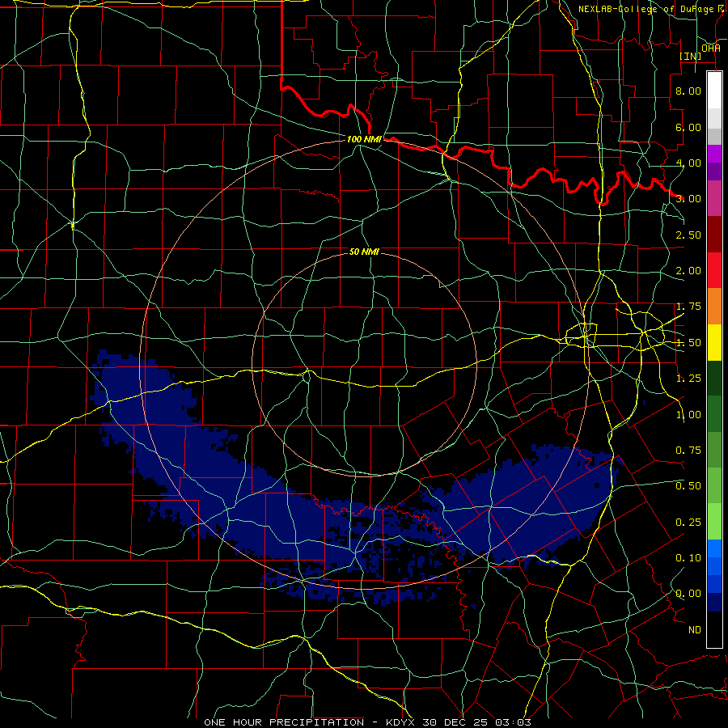Select the 0.25 legend value
The width and height of the screenshot is (728, 728).
[x=688, y=523]
